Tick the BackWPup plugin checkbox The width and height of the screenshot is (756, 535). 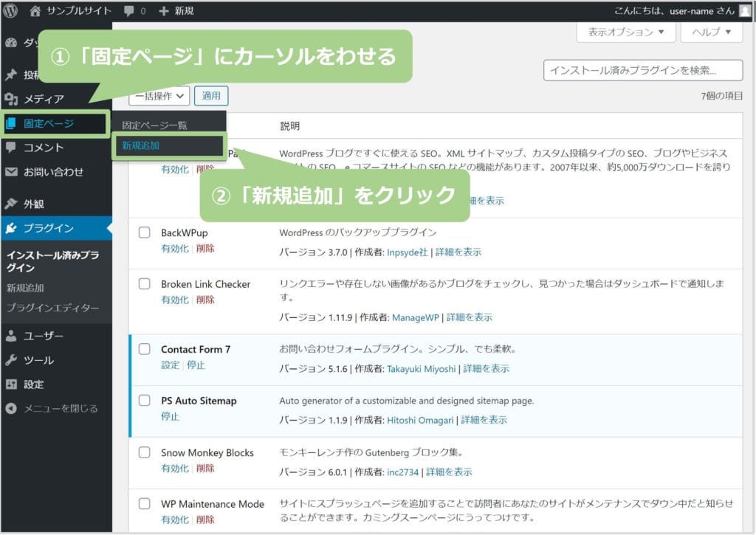coord(144,232)
